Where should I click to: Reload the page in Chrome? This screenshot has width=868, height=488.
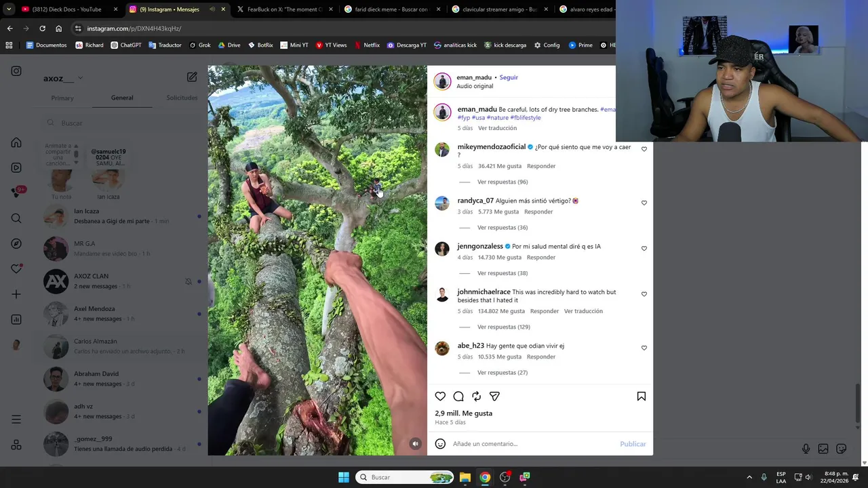coord(42,28)
